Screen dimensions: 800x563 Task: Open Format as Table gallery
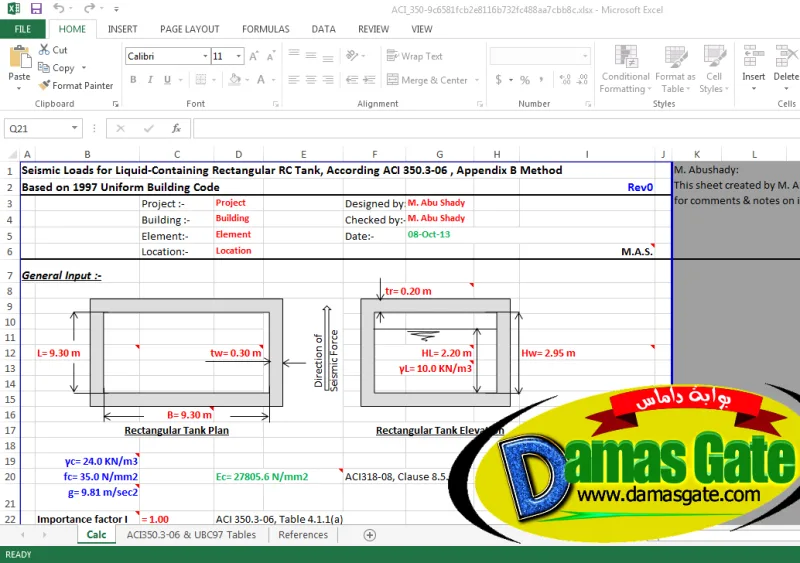click(676, 69)
